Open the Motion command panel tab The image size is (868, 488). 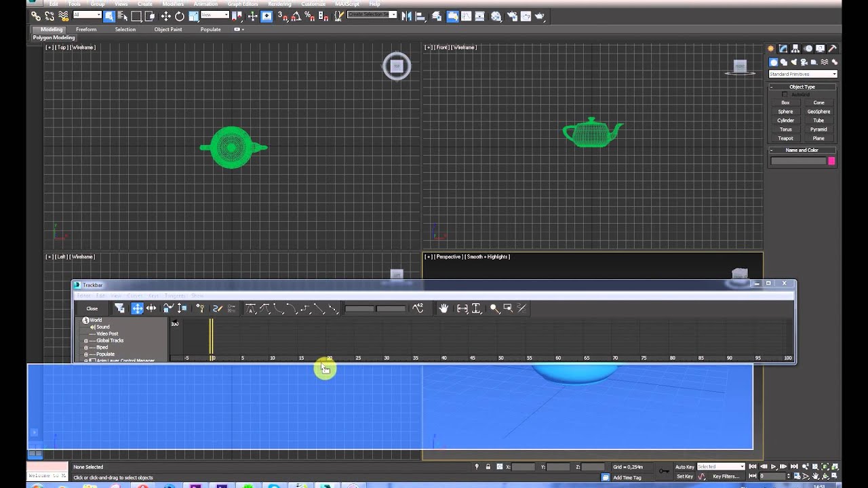[x=808, y=49]
